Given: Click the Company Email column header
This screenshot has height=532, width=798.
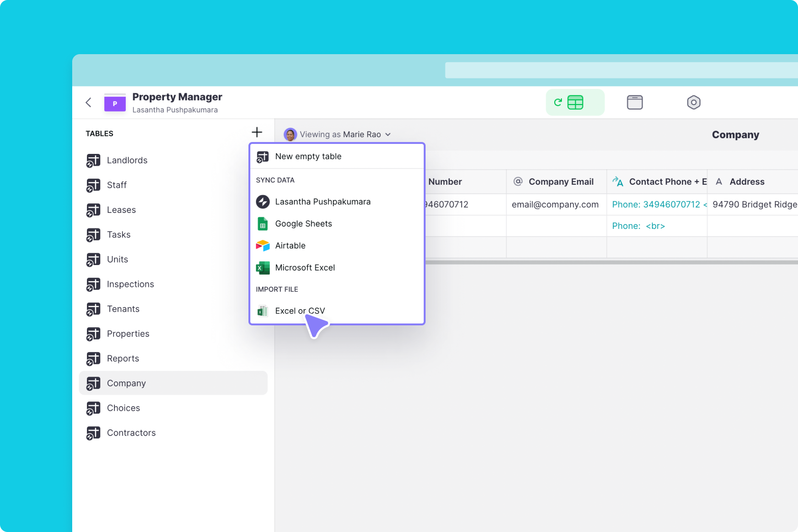Looking at the screenshot, I should (x=560, y=182).
